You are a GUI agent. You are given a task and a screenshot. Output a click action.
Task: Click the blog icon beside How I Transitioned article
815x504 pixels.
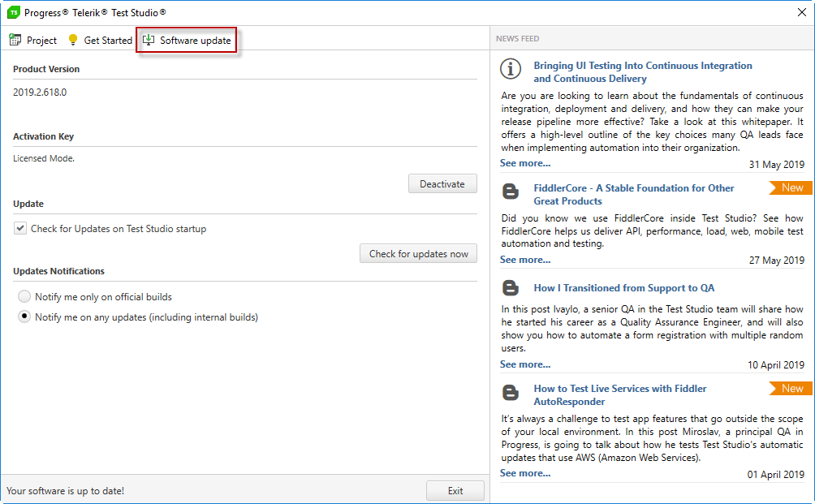pos(511,288)
